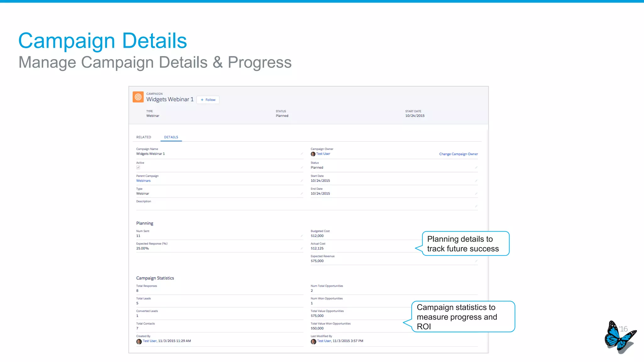The image size is (644, 362).
Task: Click the Planning section heading
Action: tap(145, 223)
